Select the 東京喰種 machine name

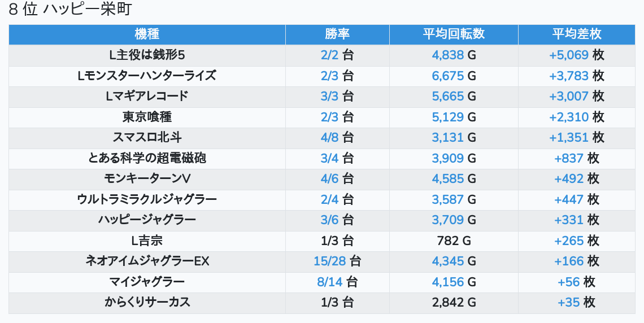147,117
